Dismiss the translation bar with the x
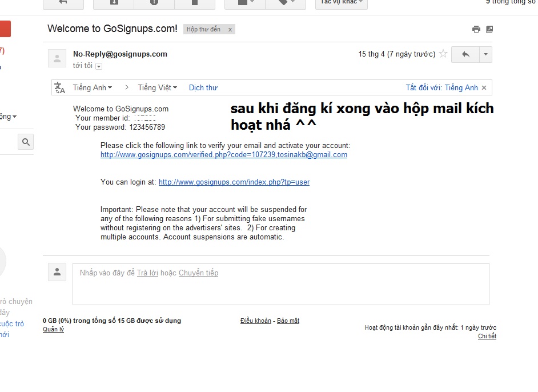Image resolution: width=538 pixels, height=392 pixels. click(x=484, y=88)
